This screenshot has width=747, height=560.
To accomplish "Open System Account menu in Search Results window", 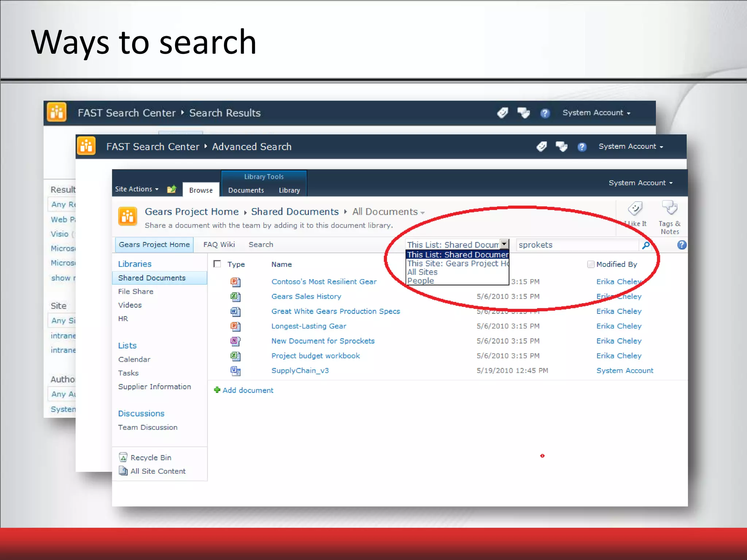I will point(596,113).
